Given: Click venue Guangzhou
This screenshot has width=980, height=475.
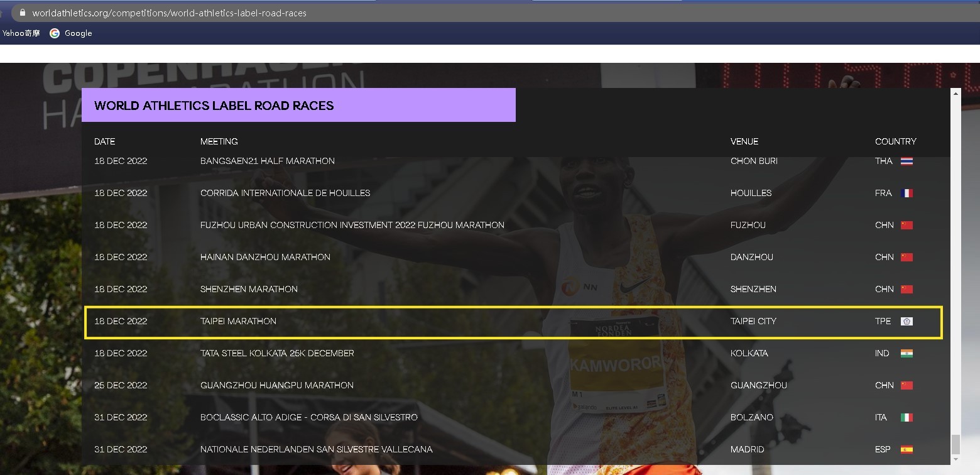Looking at the screenshot, I should tap(759, 385).
